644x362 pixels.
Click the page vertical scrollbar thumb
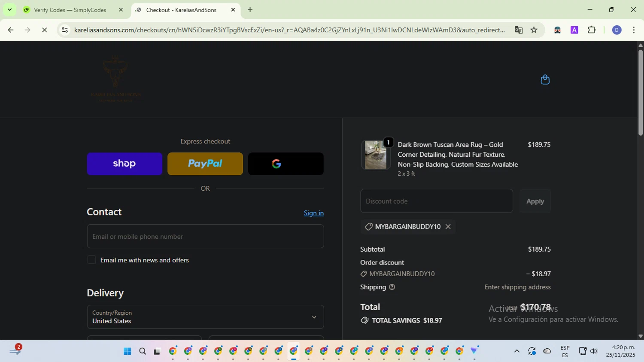pos(640,92)
